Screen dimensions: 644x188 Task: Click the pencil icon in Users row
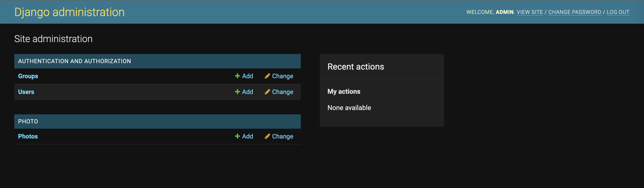tap(267, 92)
